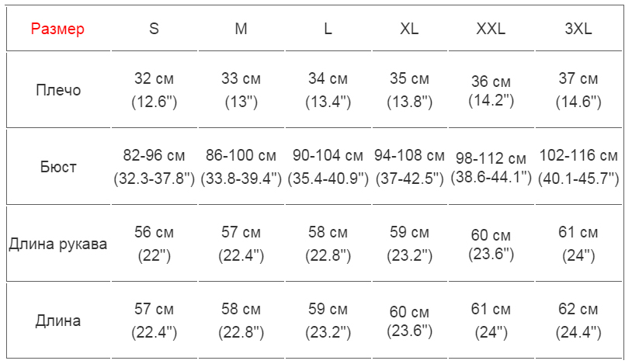Select the L size column header
Viewport: 632px width, 364px height.
(328, 29)
